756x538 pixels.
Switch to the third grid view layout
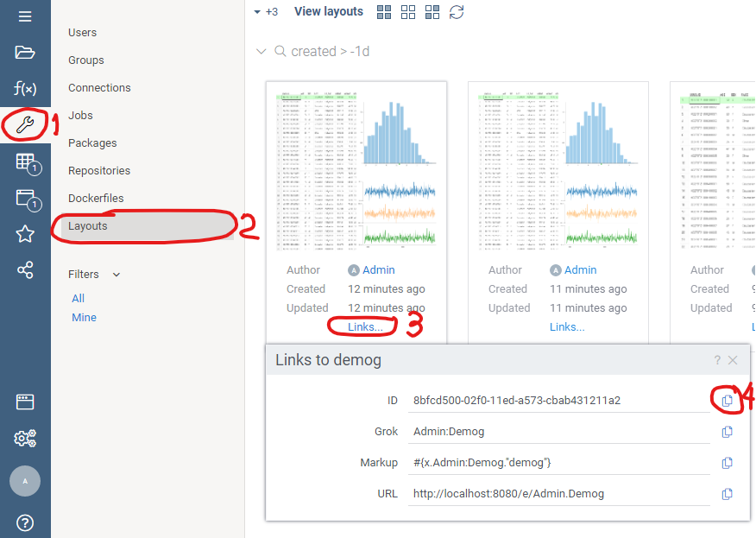(x=432, y=12)
